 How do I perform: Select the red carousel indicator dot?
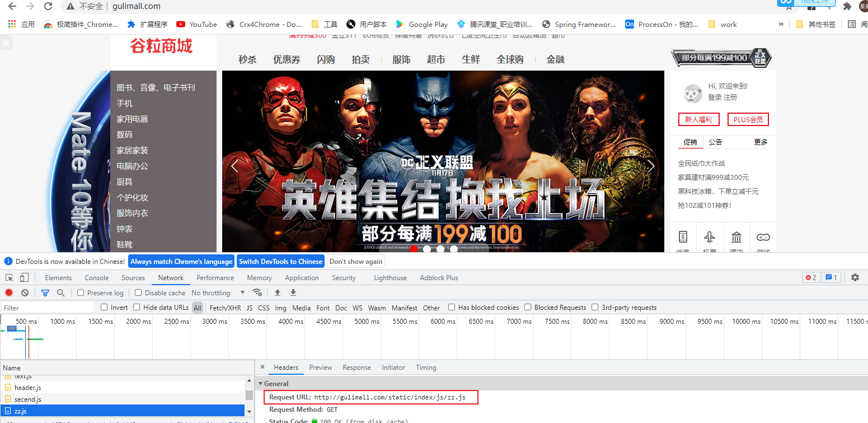click(x=414, y=248)
